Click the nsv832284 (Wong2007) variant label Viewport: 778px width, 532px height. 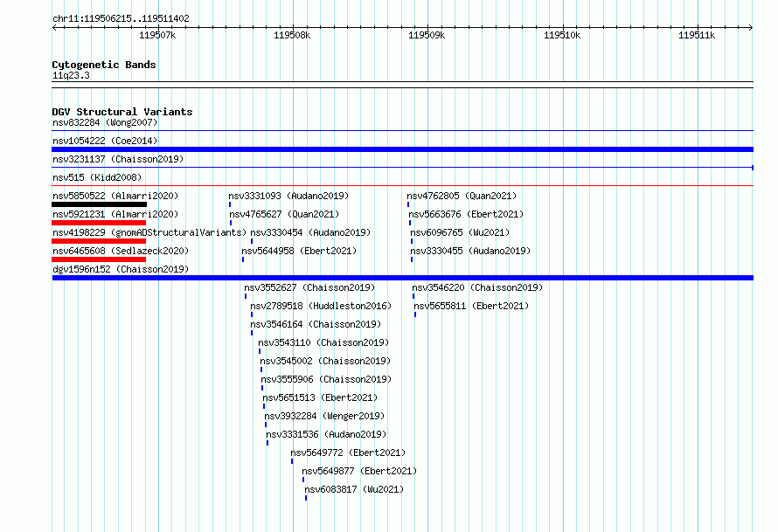[x=105, y=122]
